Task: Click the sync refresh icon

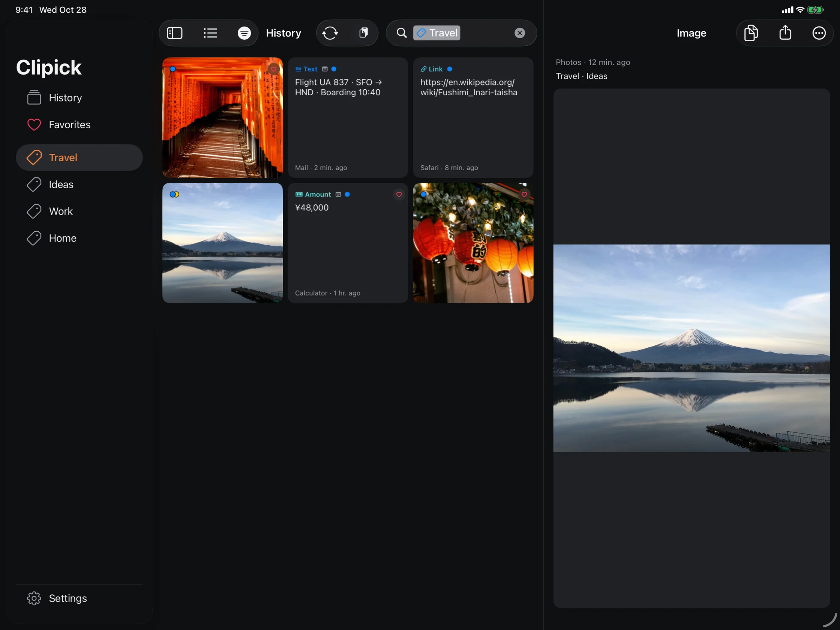Action: (x=330, y=33)
